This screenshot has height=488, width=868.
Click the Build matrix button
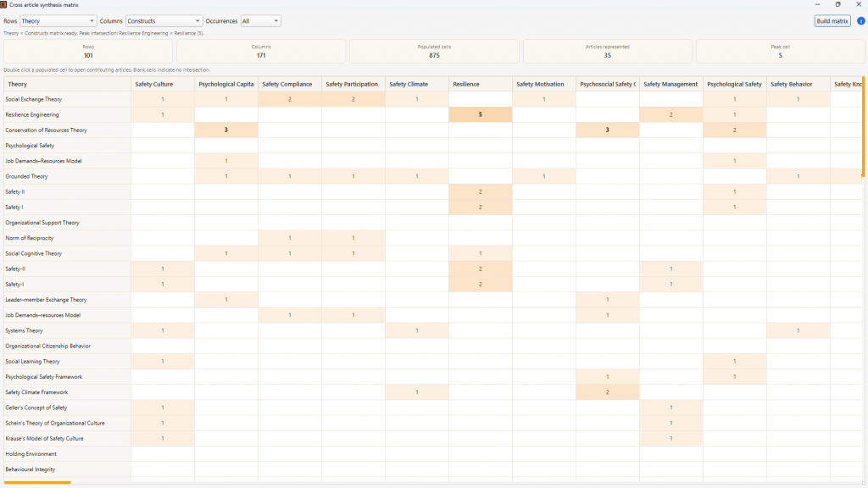click(x=832, y=21)
